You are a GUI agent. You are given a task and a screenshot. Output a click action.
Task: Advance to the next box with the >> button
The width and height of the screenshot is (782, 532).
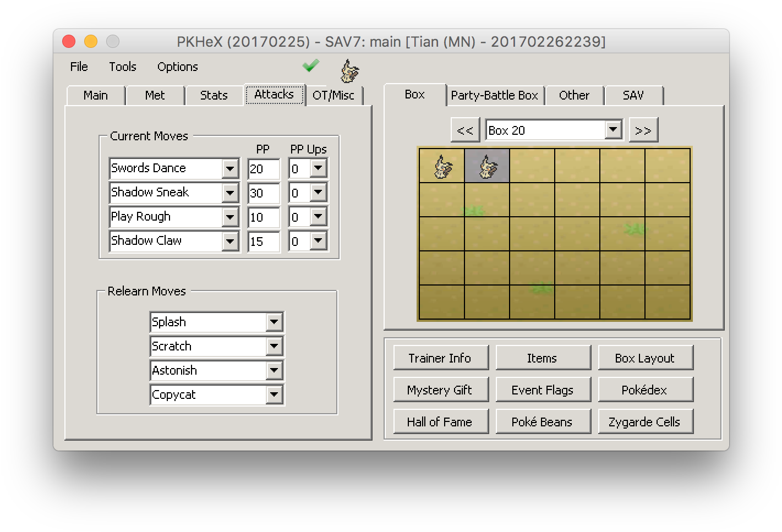tap(643, 129)
